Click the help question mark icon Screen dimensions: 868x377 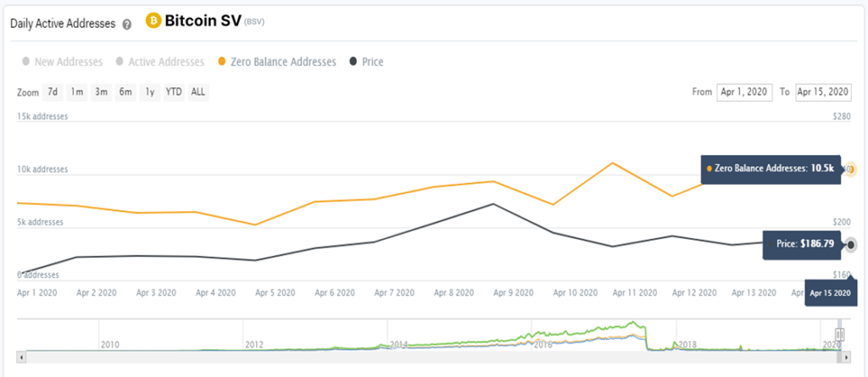pyautogui.click(x=127, y=25)
